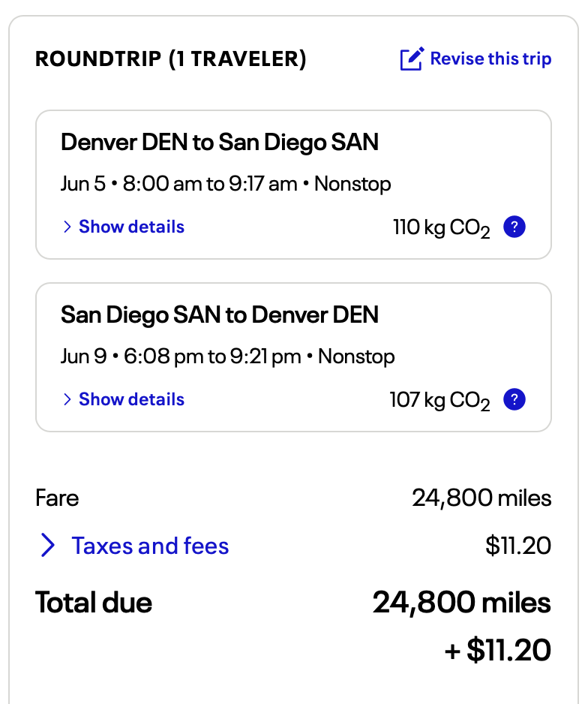This screenshot has width=588, height=704.
Task: Click the 110 kg CO2 emissions text
Action: (x=441, y=227)
